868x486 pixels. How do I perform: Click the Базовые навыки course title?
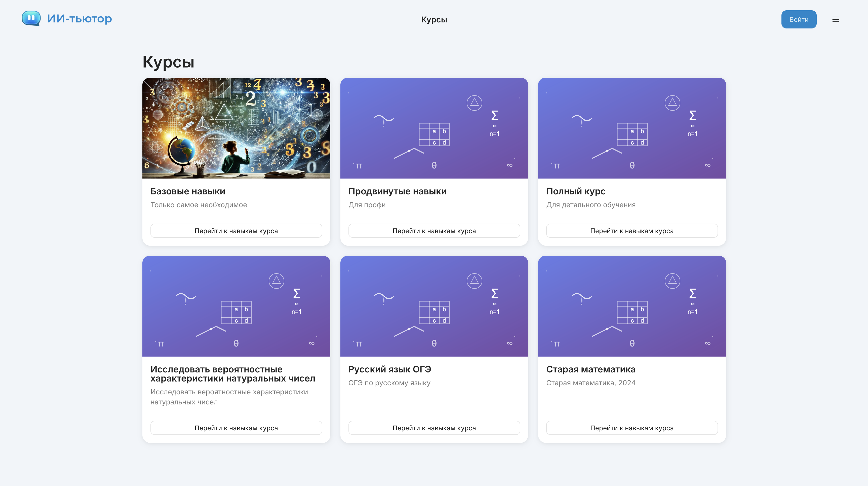(x=188, y=191)
